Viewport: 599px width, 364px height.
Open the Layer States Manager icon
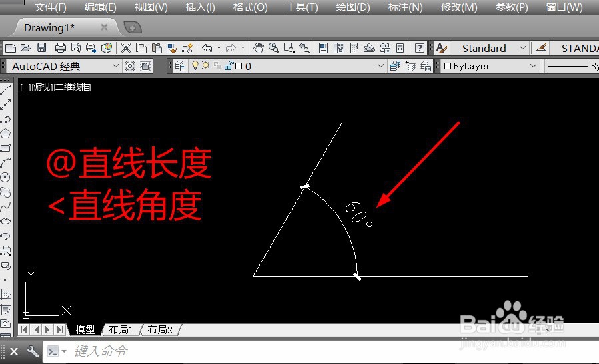click(426, 66)
